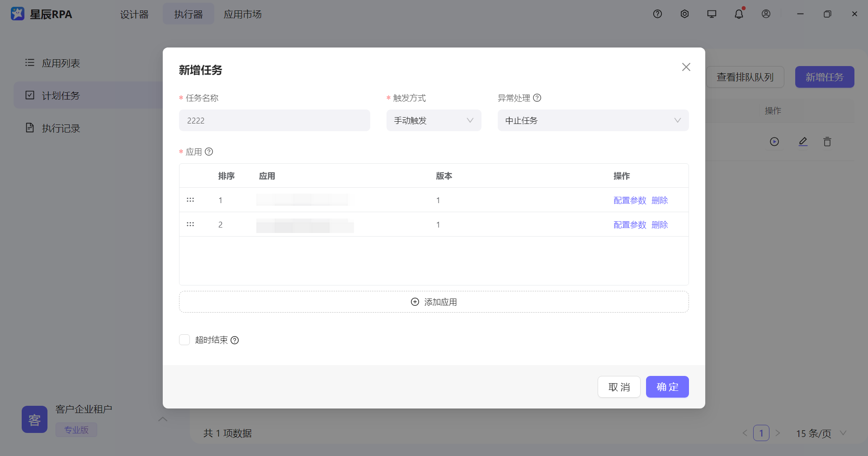868x456 pixels.
Task: Enable the 超时结束 checkbox
Action: coord(184,340)
